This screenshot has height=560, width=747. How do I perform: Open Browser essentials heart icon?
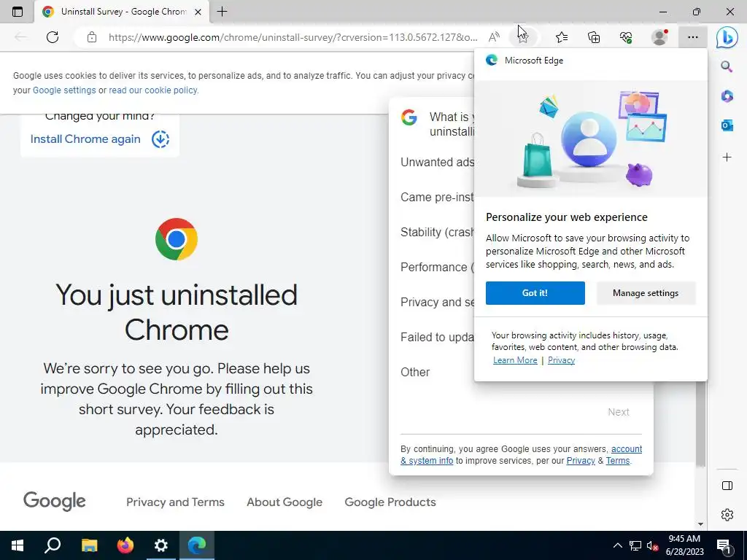(x=626, y=37)
